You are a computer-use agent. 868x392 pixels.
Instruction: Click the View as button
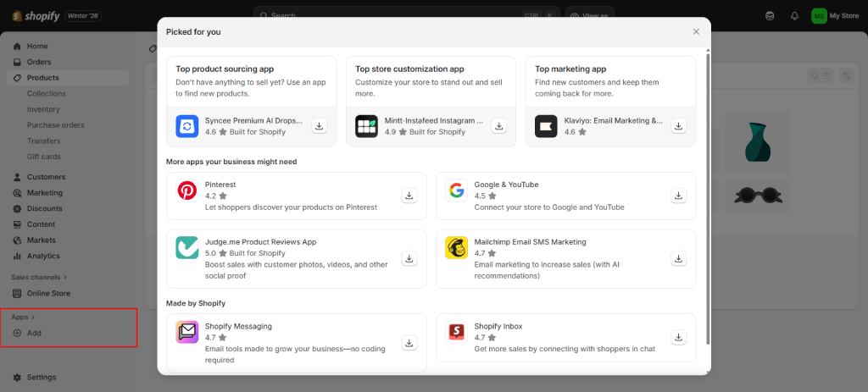click(x=590, y=15)
